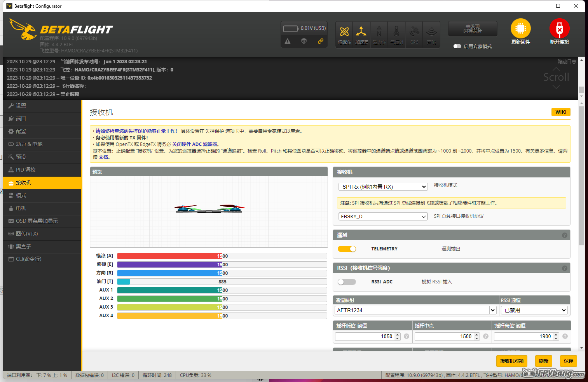Screen dimensions: 588x382
Task: Click the battery warning triangle icon
Action: click(288, 41)
